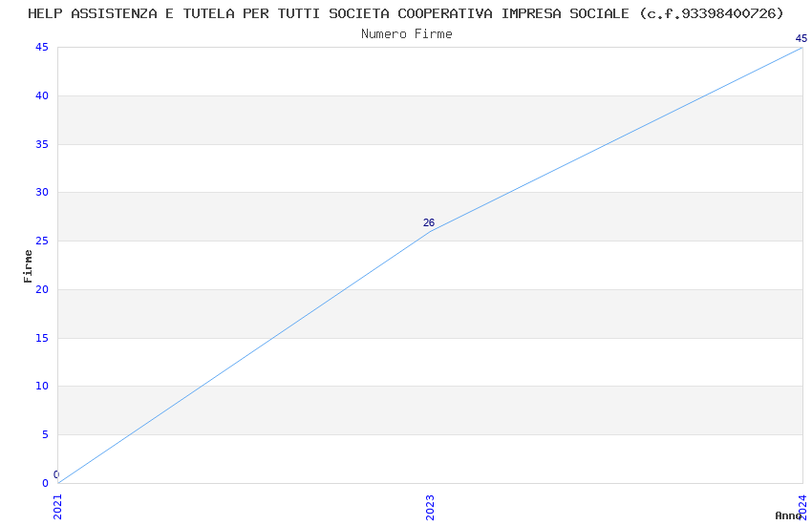Screen dimensions: 812x525
Task: Click the y-axis tick label 15
Action: pos(41,339)
